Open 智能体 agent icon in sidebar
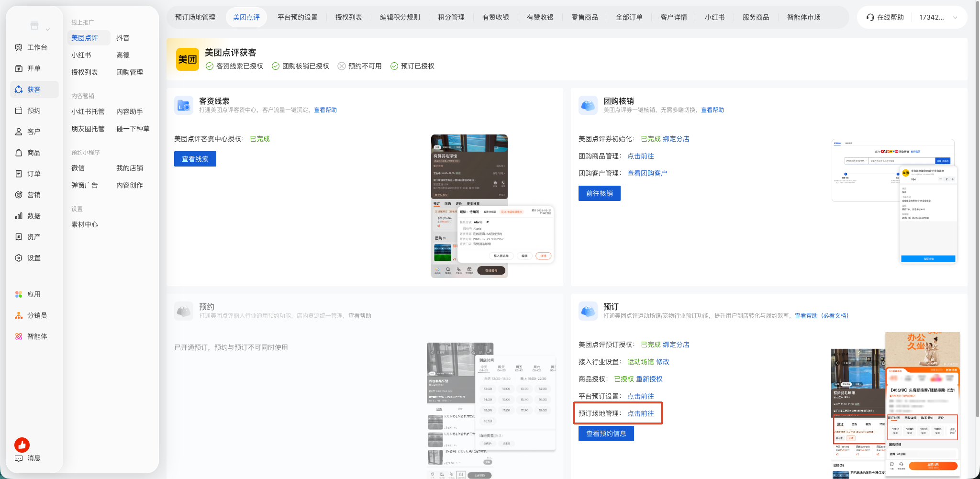The height and width of the screenshot is (479, 980). coord(19,336)
